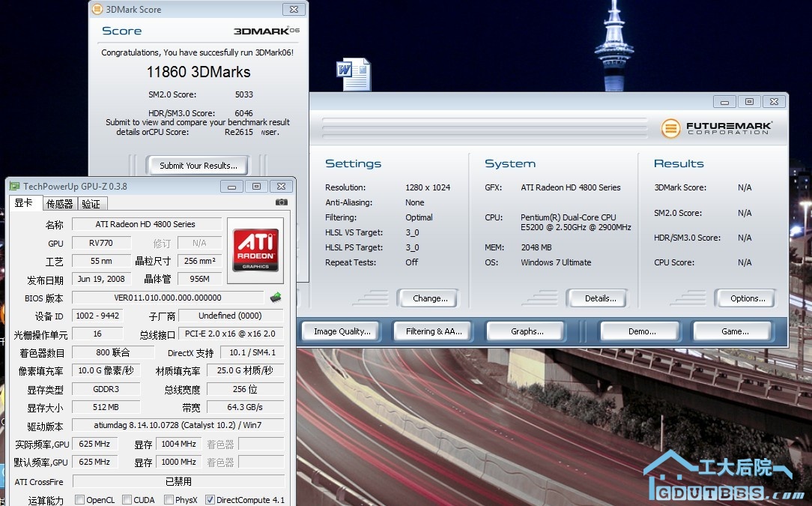
Task: Click the BIOS save chip icon
Action: click(276, 297)
